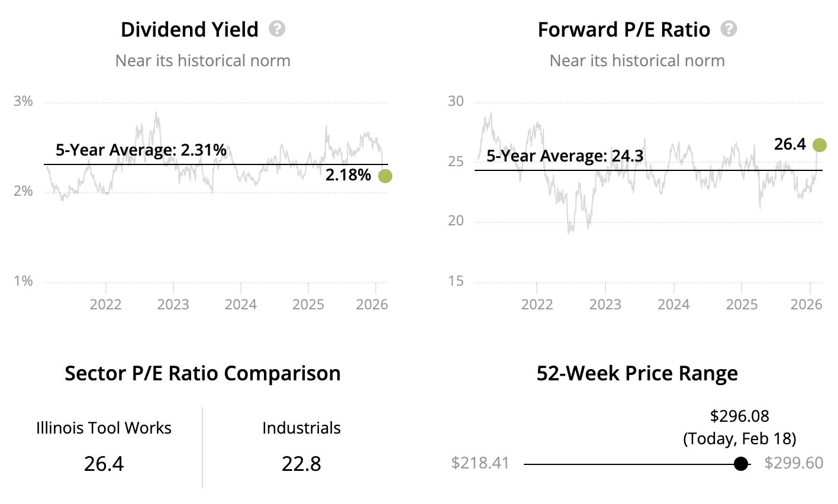
Task: Click the $218.41 52-week low value
Action: (x=480, y=463)
